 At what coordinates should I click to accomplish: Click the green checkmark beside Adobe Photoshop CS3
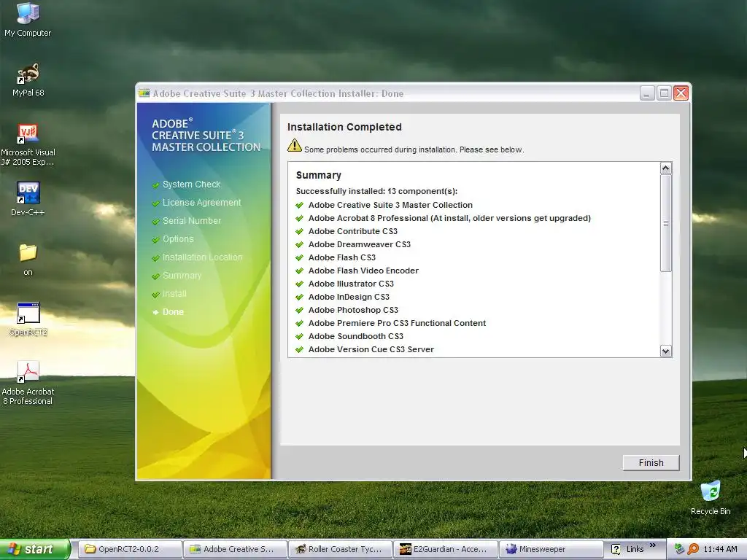[299, 310]
